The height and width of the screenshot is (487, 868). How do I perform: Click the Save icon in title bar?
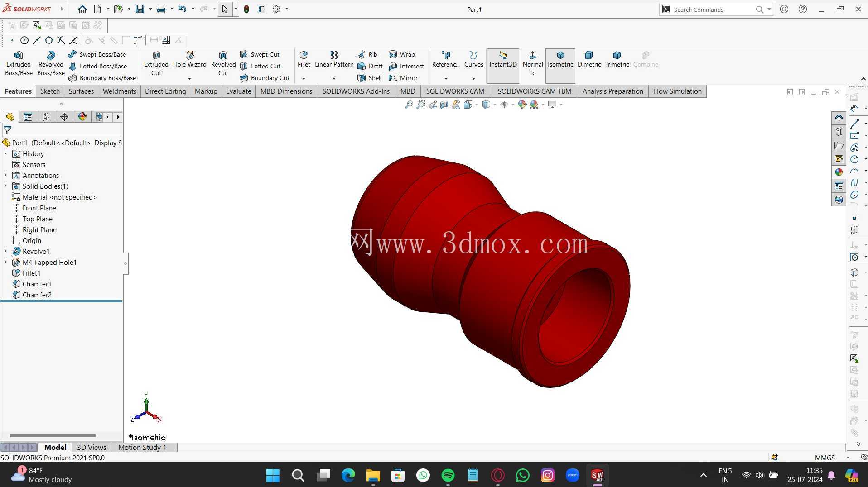(140, 9)
